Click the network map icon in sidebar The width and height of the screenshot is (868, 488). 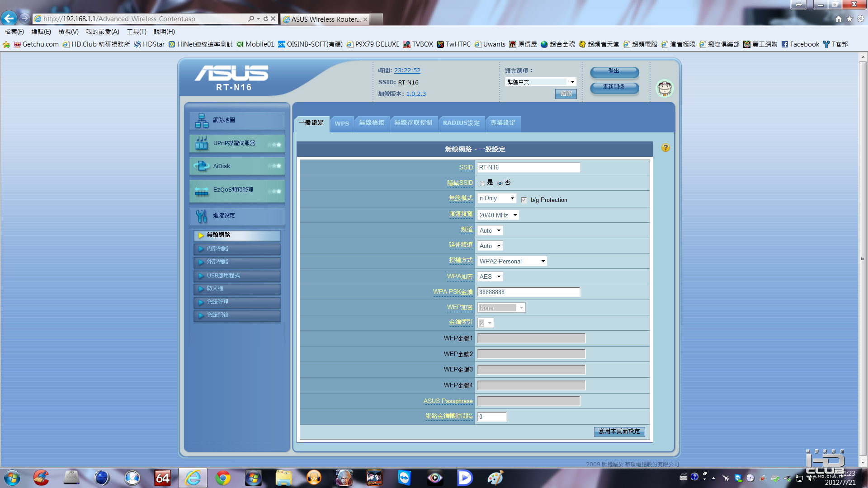pos(202,121)
